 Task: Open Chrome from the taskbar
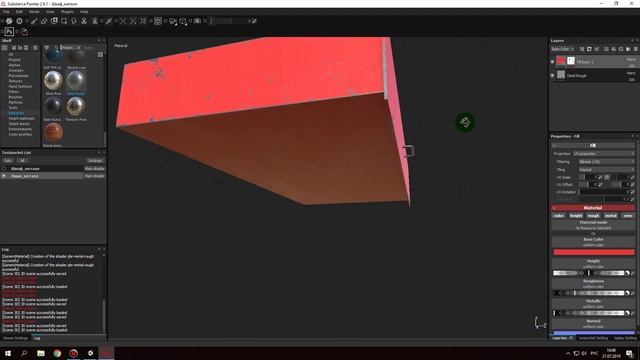pyautogui.click(x=57, y=353)
